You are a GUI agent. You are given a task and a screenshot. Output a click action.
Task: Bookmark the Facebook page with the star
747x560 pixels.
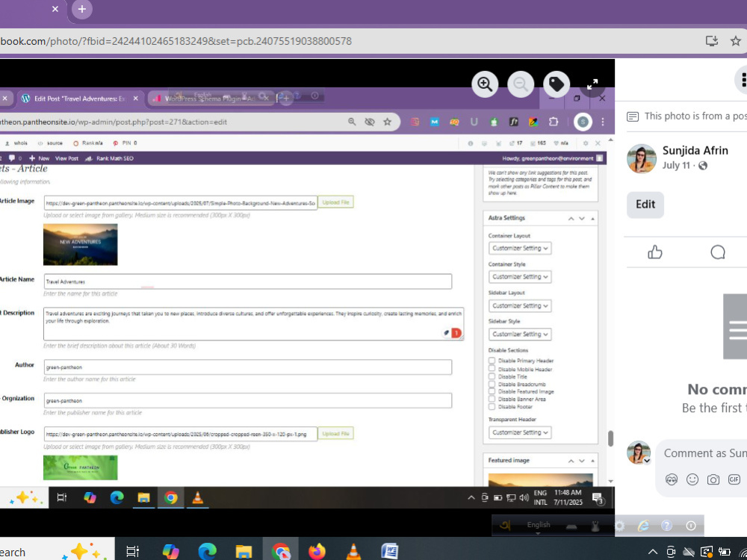point(736,41)
